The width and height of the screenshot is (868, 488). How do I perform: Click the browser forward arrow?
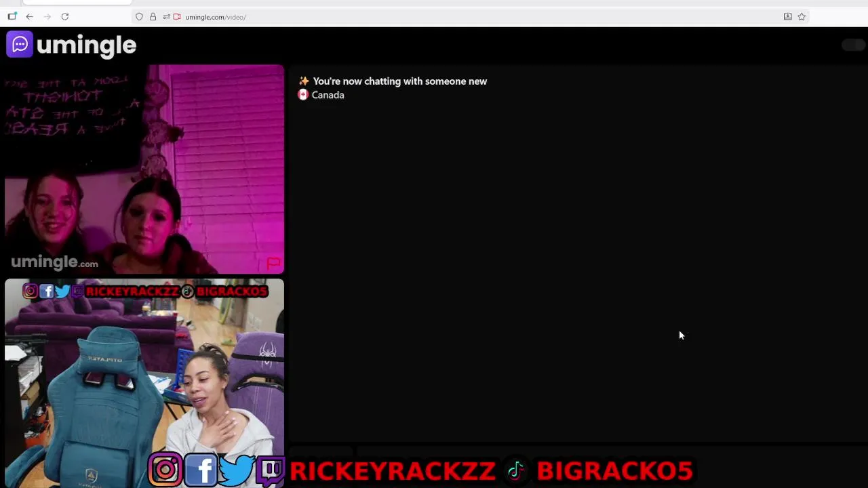click(47, 17)
